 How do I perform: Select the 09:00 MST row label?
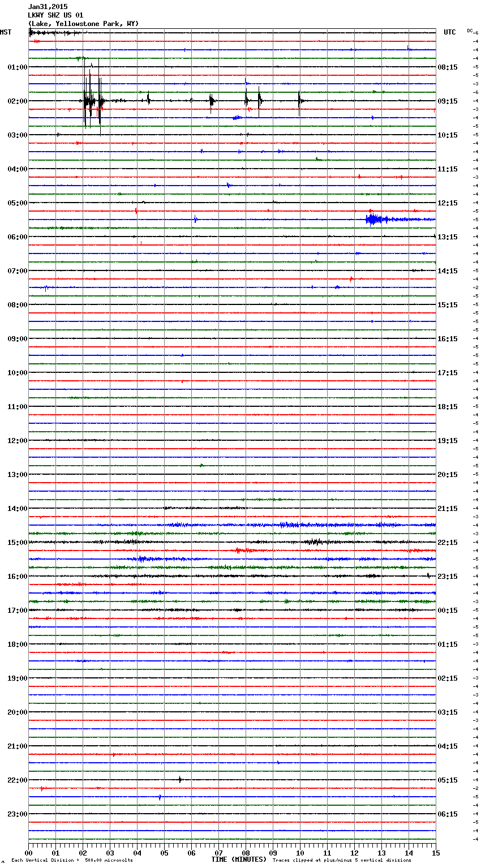[18, 339]
